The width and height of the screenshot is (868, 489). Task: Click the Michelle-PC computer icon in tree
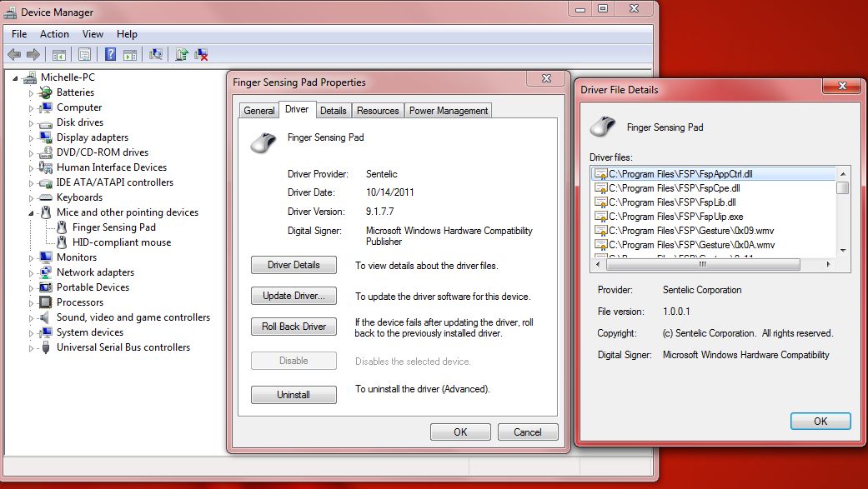click(30, 77)
